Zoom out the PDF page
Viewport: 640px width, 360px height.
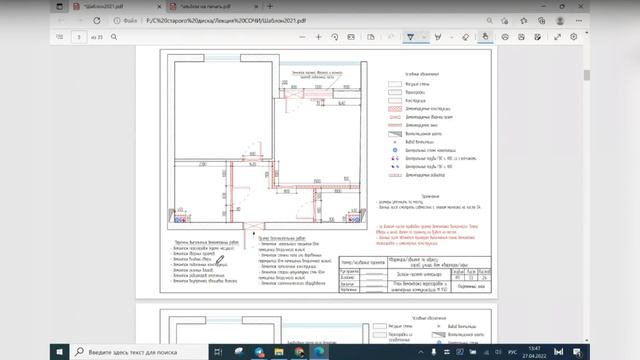point(302,37)
